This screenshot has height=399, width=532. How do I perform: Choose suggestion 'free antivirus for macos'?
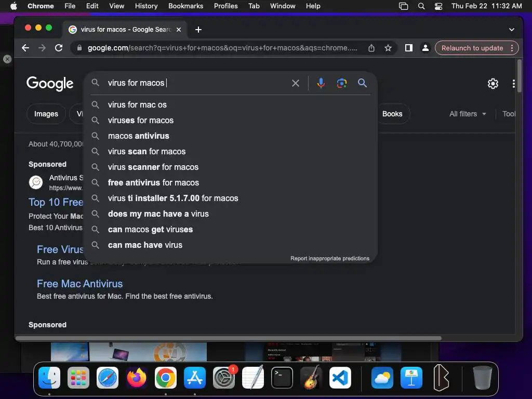point(231,183)
